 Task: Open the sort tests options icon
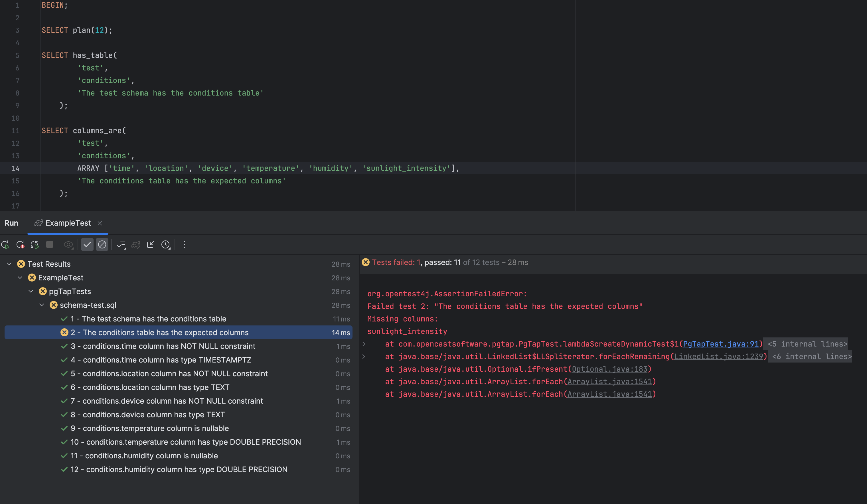point(121,245)
